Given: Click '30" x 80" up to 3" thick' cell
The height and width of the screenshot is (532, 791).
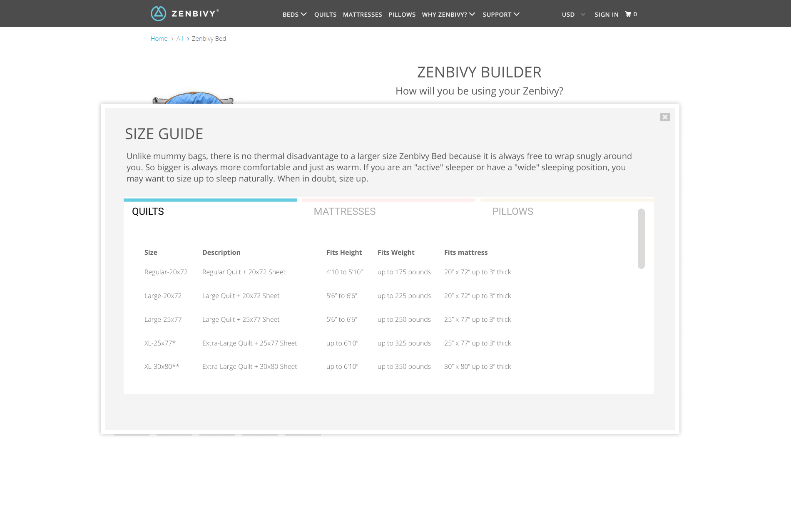Looking at the screenshot, I should point(477,366).
